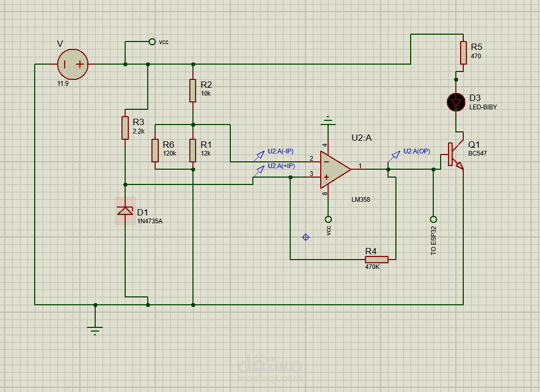Select resistor R4 symbol
This screenshot has width=540, height=392.
[377, 260]
